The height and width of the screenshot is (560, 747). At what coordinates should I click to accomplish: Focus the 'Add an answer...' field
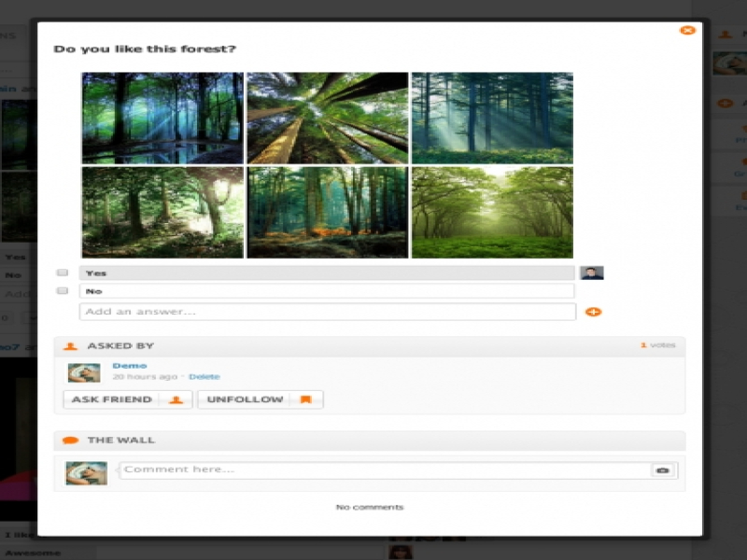coord(327,312)
